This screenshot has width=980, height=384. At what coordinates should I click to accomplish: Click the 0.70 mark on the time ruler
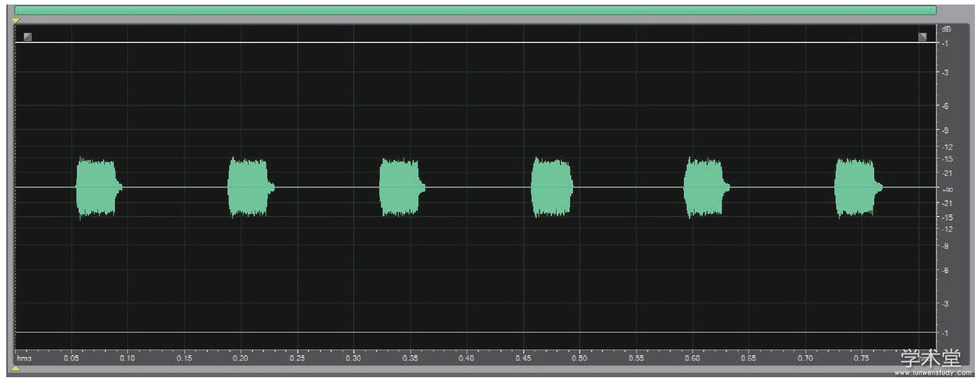(x=805, y=358)
